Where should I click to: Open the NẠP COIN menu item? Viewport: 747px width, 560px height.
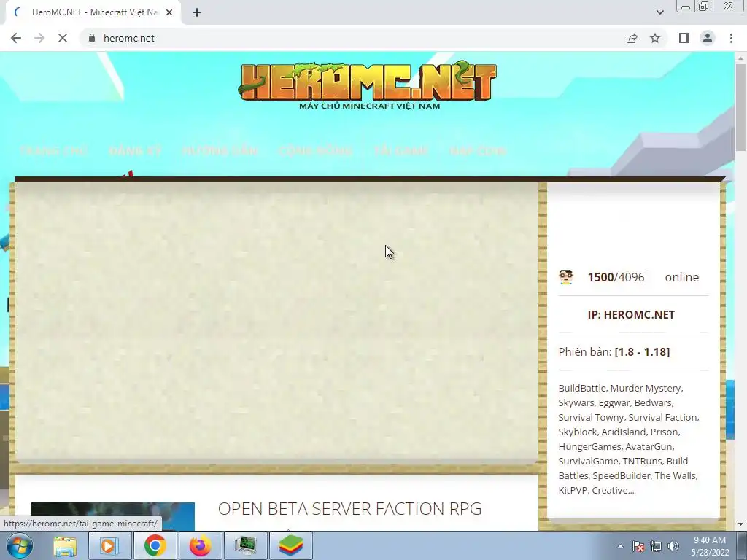(x=477, y=151)
